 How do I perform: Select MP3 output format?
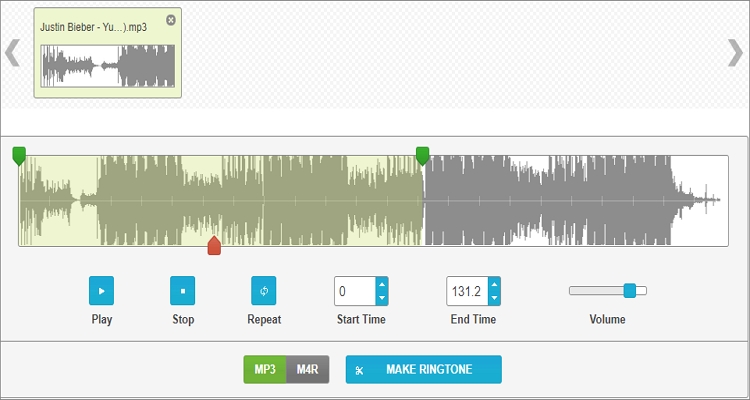[x=265, y=369]
